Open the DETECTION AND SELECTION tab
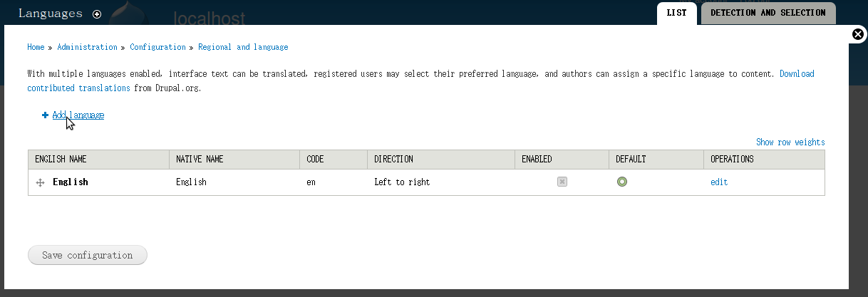 pyautogui.click(x=768, y=14)
